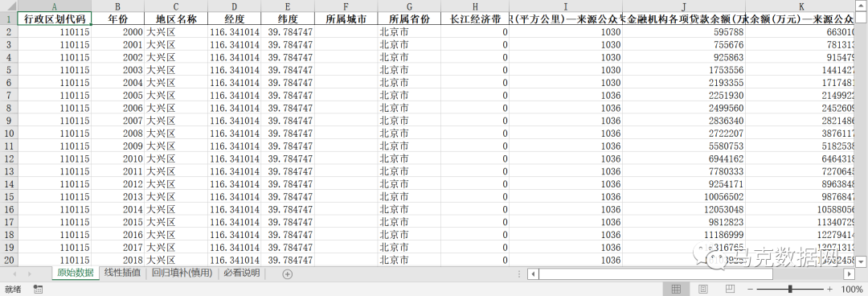868x296 pixels.
Task: Select column H header
Action: pyautogui.click(x=475, y=6)
